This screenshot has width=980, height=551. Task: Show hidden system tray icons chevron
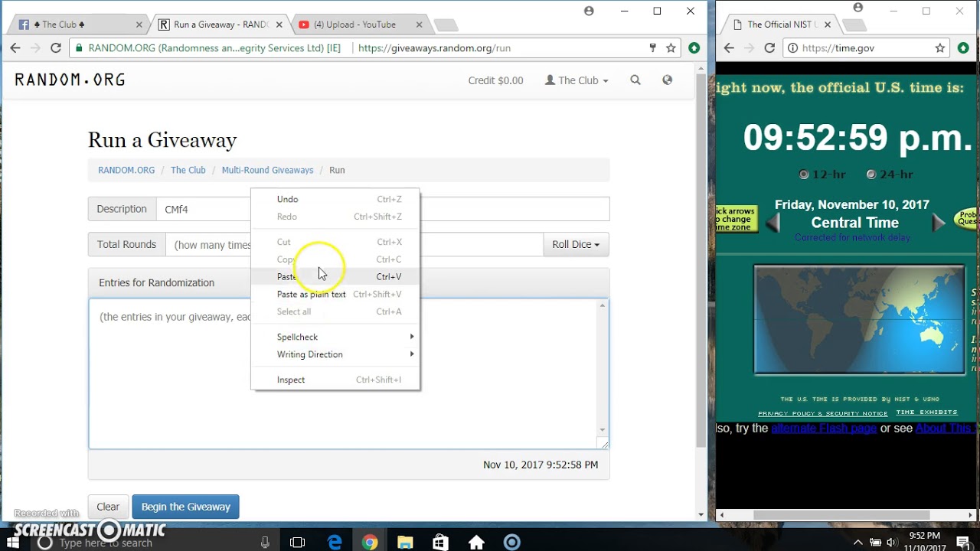(858, 543)
